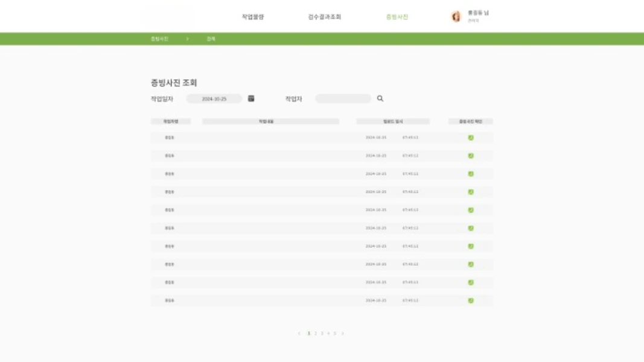Screen dimensions: 644x362
Task: Click the 업로드 일시 column header
Action: pos(393,121)
